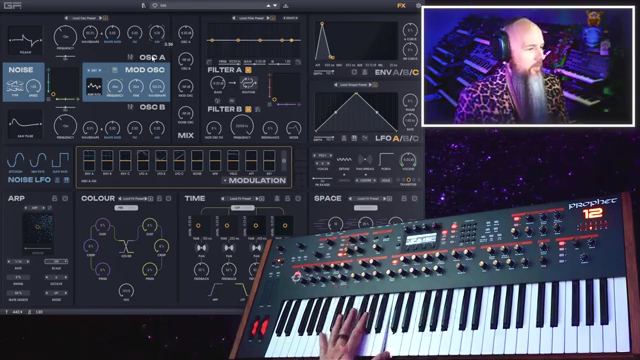Viewport: 640px width, 360px height.
Task: Select the Noise LFO Stoch shape
Action: [16, 160]
